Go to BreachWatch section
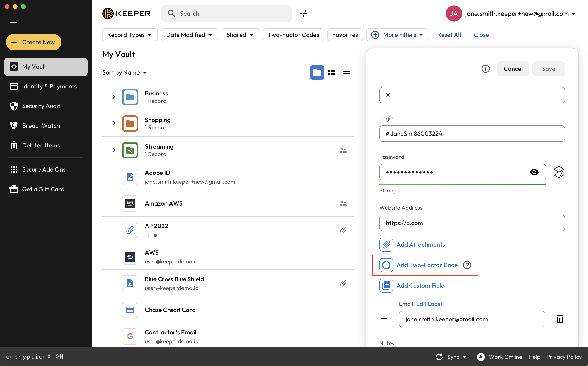This screenshot has width=588, height=366. tap(41, 126)
